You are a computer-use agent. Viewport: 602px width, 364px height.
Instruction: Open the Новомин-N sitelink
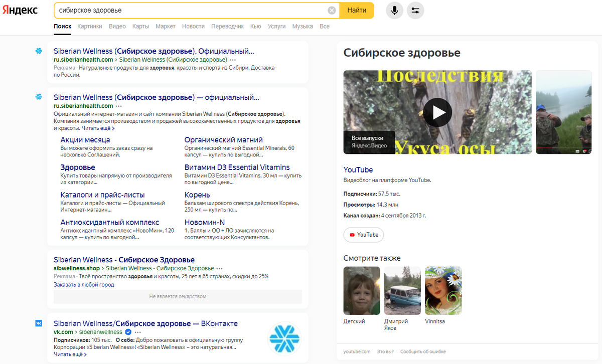[x=205, y=222]
